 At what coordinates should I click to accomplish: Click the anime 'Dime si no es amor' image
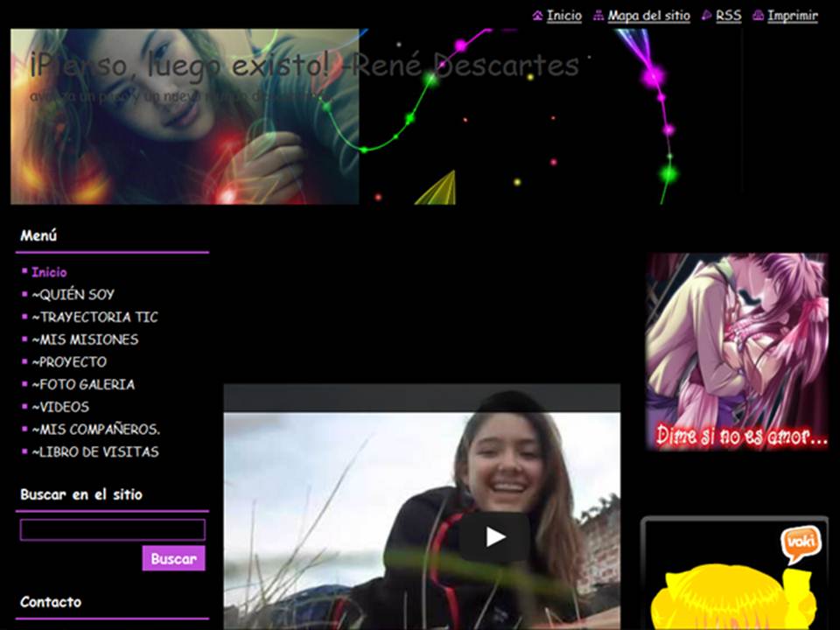point(737,352)
